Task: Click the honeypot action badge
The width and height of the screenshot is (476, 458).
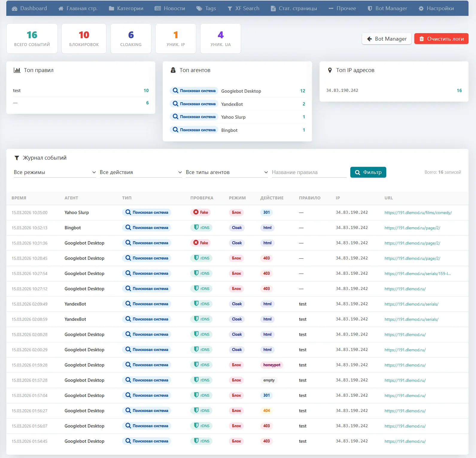Action: pyautogui.click(x=272, y=365)
